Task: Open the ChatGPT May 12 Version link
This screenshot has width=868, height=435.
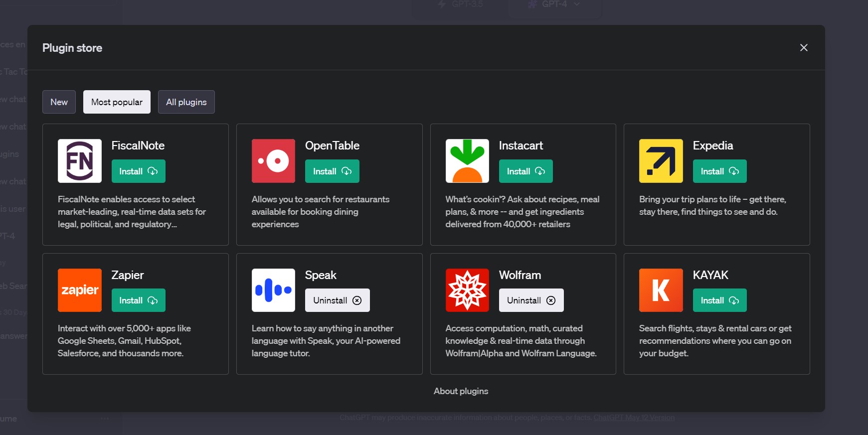Action: [x=634, y=418]
